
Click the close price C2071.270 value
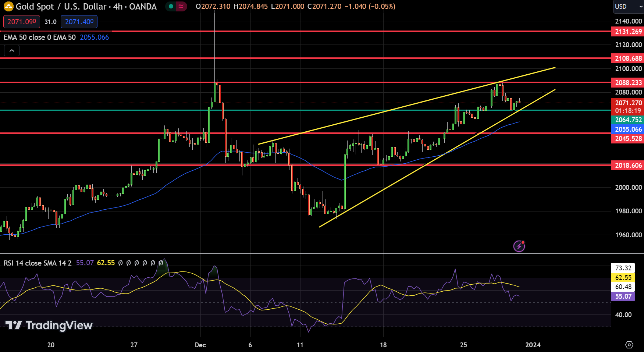pyautogui.click(x=324, y=6)
